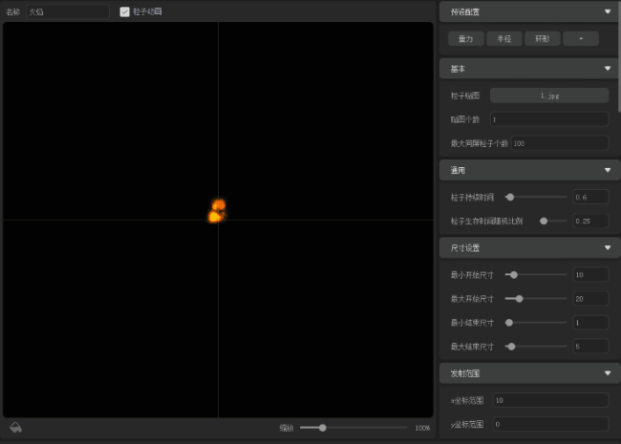The height and width of the screenshot is (444, 621).
Task: Collapse the 预设配置 section
Action: (x=607, y=12)
